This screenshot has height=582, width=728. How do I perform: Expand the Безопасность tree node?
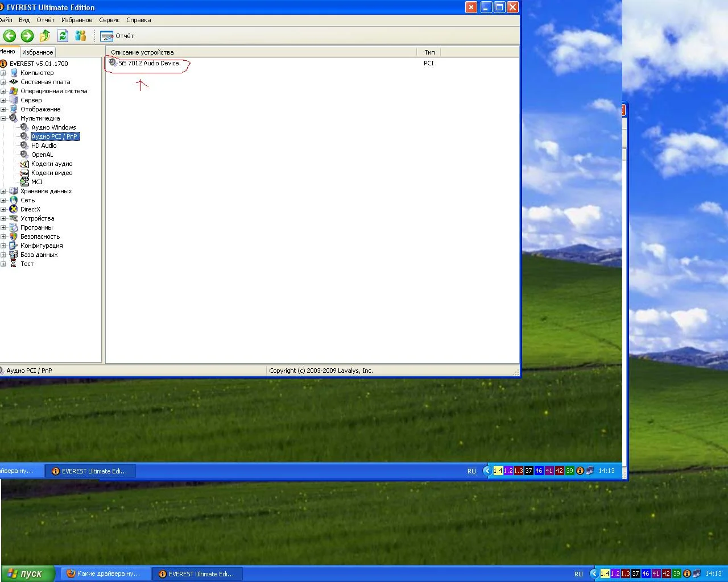(x=3, y=236)
